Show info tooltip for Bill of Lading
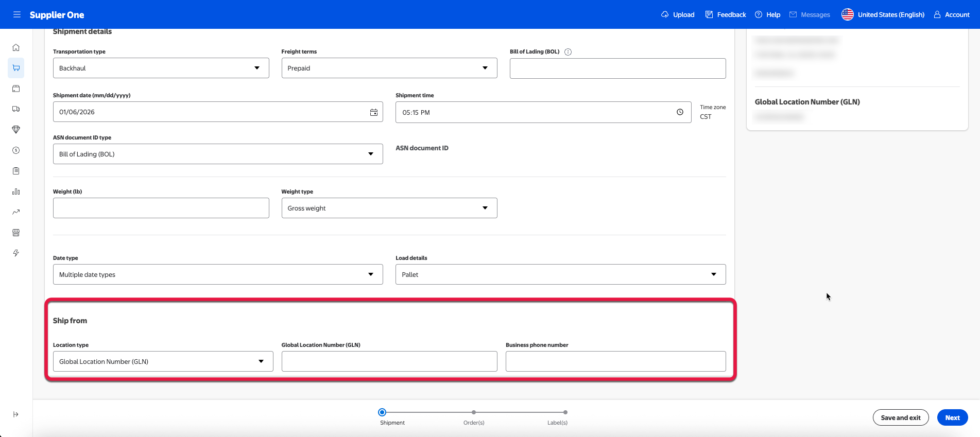Screen dimensions: 980x437 pyautogui.click(x=568, y=52)
